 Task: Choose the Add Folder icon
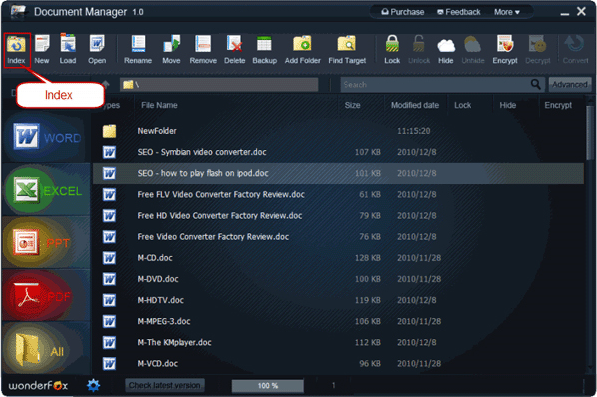(x=302, y=44)
